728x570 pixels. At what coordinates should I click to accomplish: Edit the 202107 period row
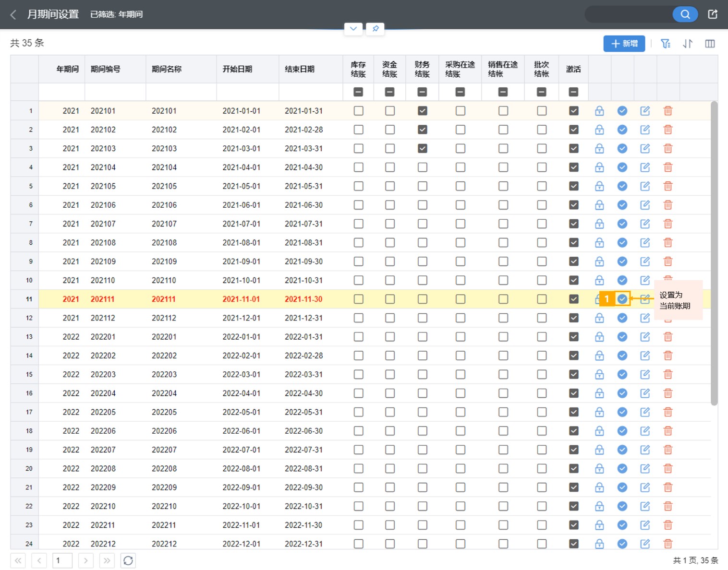645,224
